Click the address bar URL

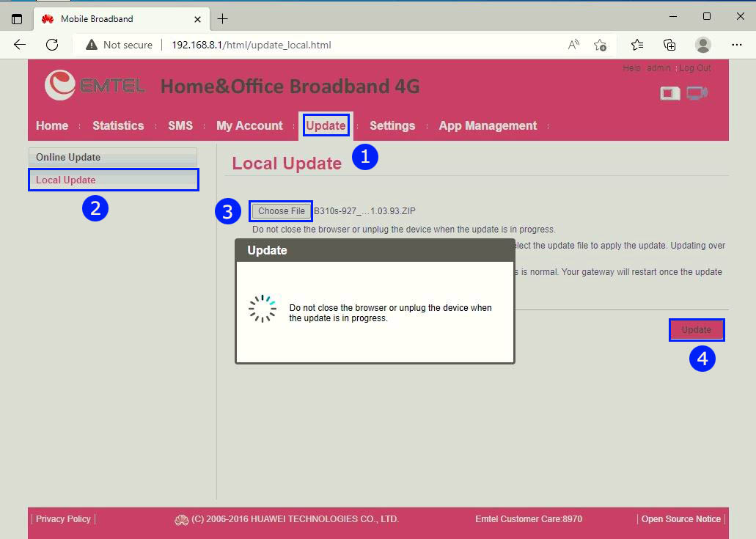tap(252, 45)
